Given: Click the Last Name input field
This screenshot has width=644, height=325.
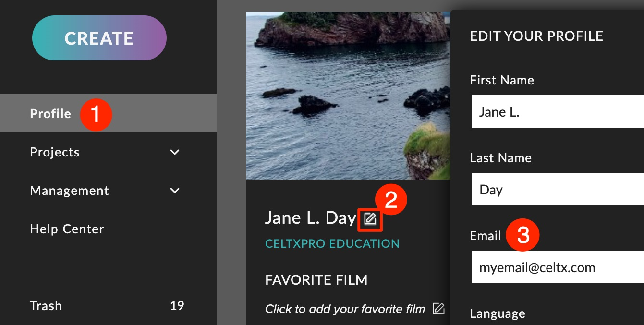Looking at the screenshot, I should coord(558,189).
